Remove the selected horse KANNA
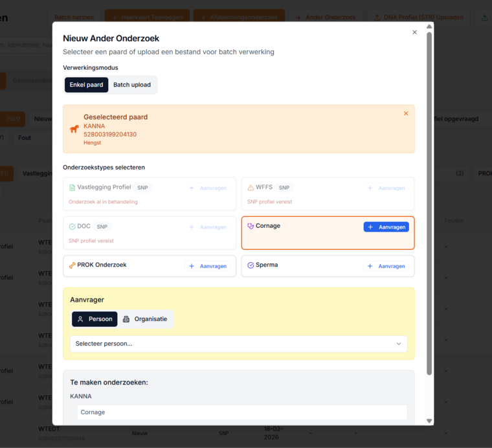Viewport: 492px width, 448px height. (406, 113)
